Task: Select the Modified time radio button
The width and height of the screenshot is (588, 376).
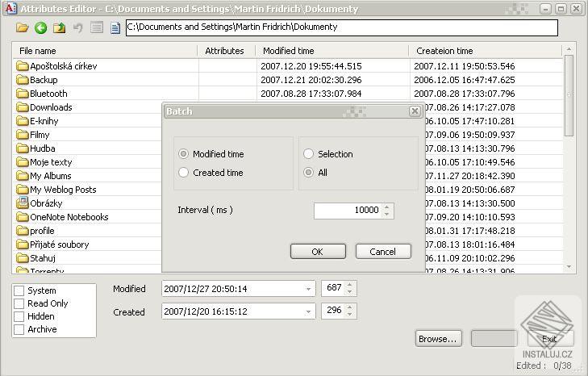Action: pyautogui.click(x=183, y=154)
